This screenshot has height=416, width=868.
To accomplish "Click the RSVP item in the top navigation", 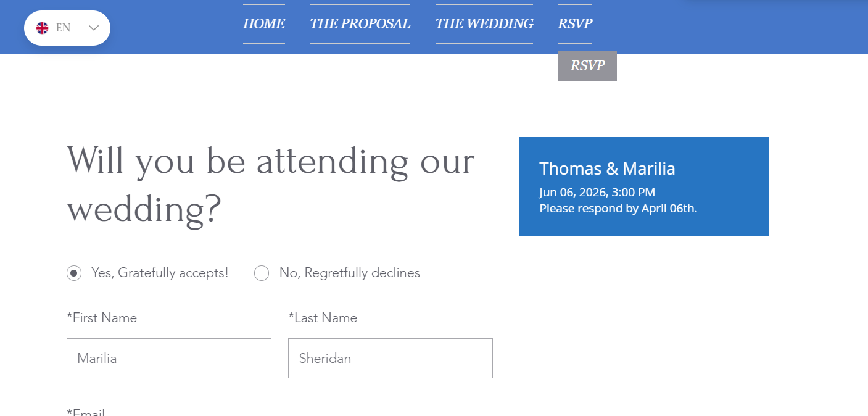I will click(x=574, y=24).
